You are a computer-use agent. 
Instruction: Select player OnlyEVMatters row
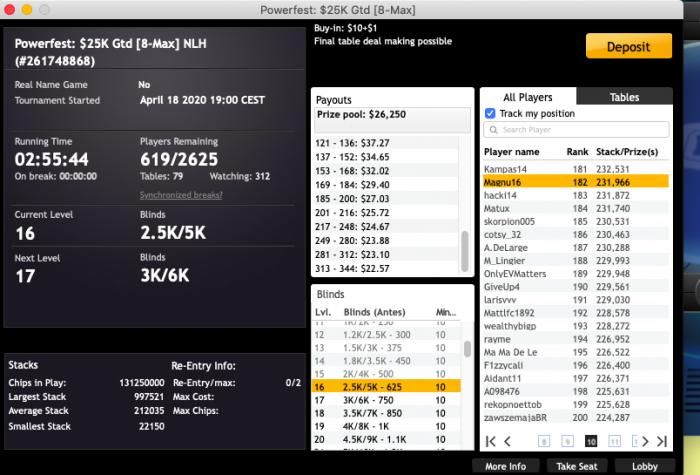point(576,273)
